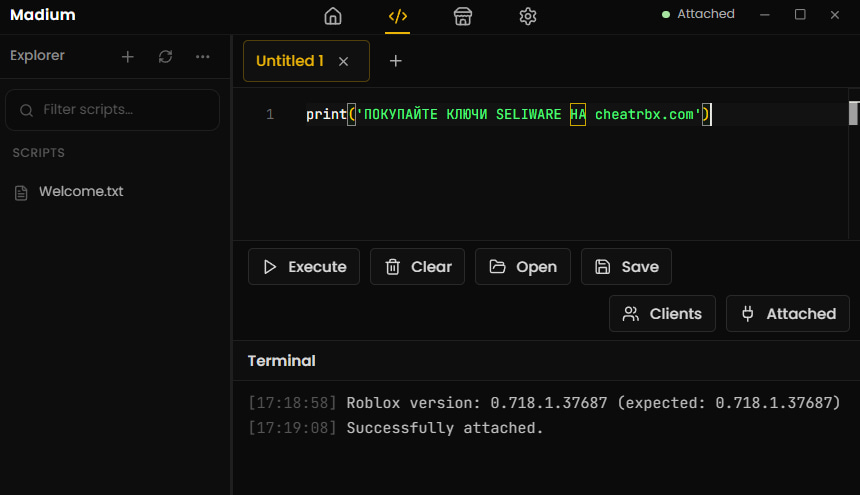Close the Untitled 1 tab
This screenshot has height=495, width=860.
click(343, 61)
